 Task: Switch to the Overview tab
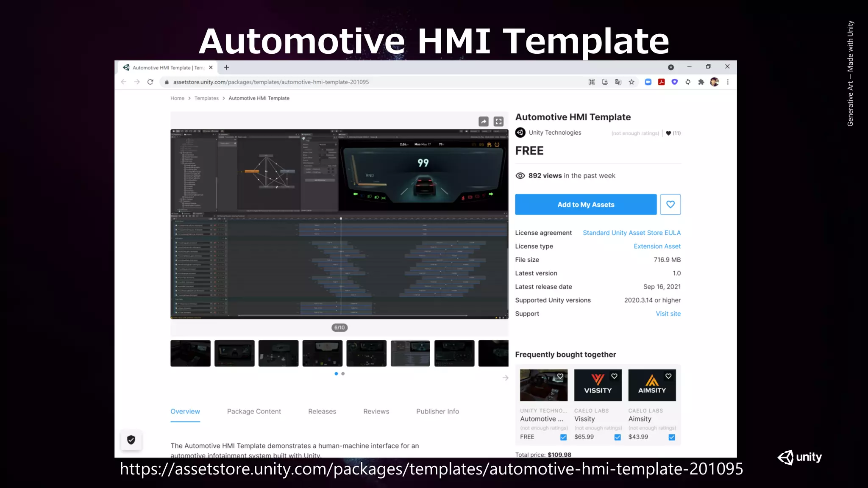tap(185, 411)
